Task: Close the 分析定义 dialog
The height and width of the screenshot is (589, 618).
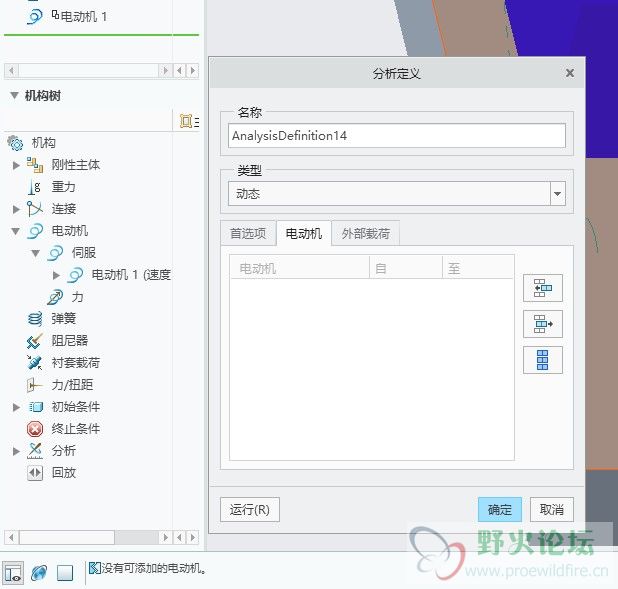Action: tap(570, 73)
